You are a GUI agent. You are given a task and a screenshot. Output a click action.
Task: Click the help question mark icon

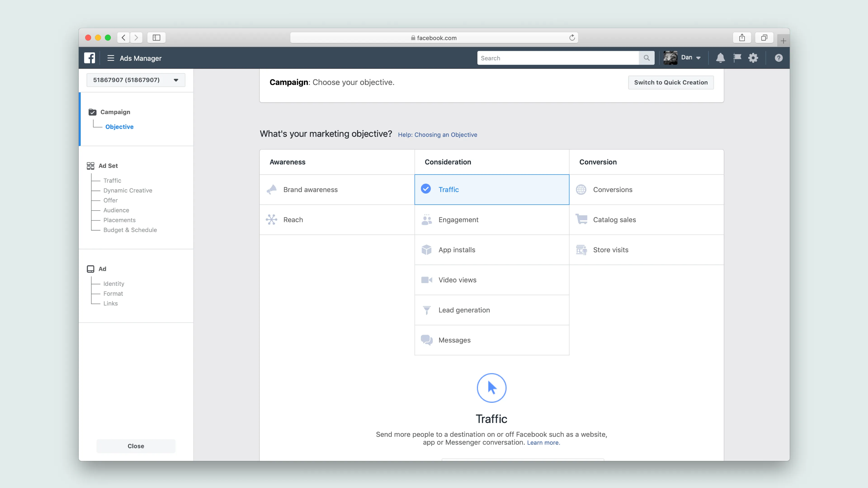tap(778, 58)
